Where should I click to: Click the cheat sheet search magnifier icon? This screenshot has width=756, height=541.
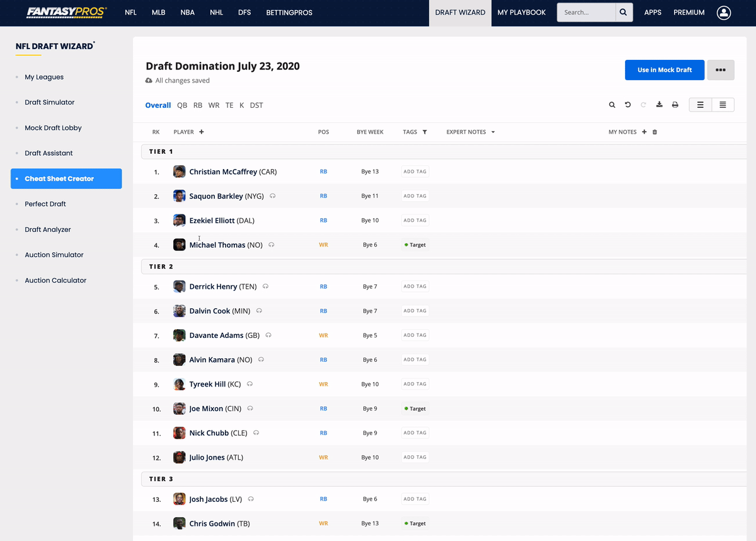pos(612,105)
